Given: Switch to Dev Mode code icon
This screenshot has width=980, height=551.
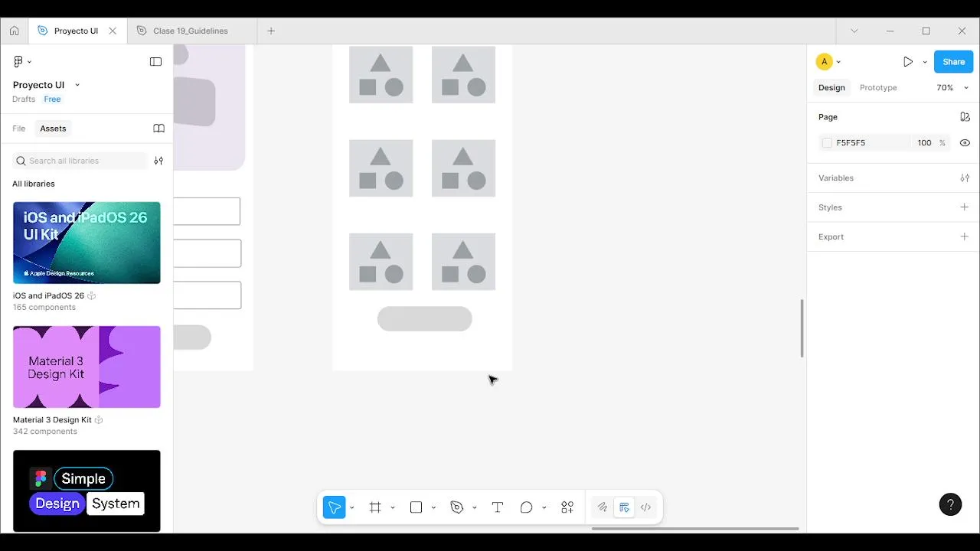Looking at the screenshot, I should click(x=645, y=507).
